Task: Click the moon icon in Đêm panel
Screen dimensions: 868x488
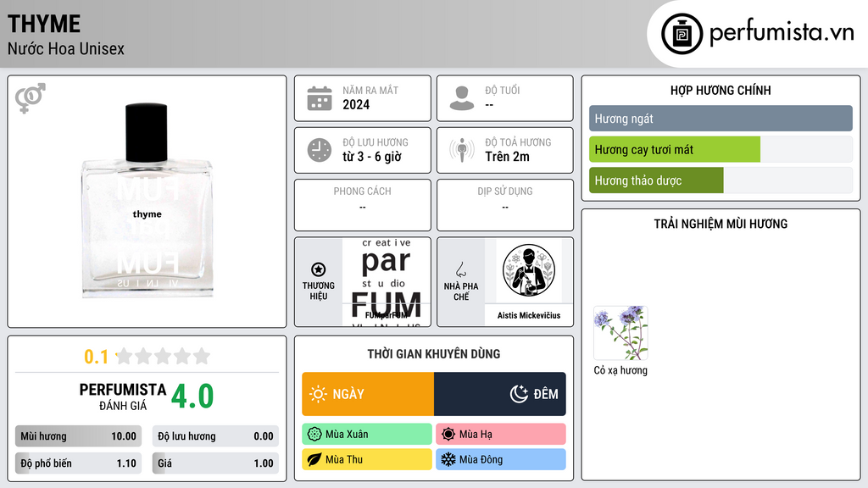Action: (519, 394)
